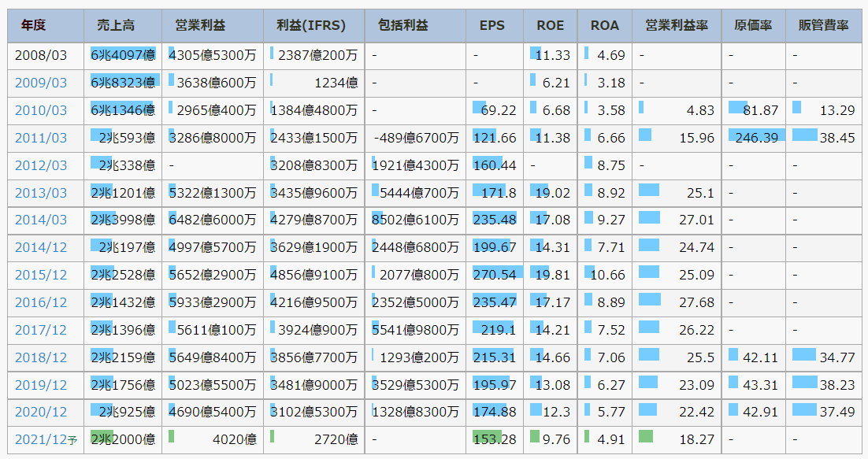
Task: Open the 2011/03 fiscal year link
Action: point(40,139)
